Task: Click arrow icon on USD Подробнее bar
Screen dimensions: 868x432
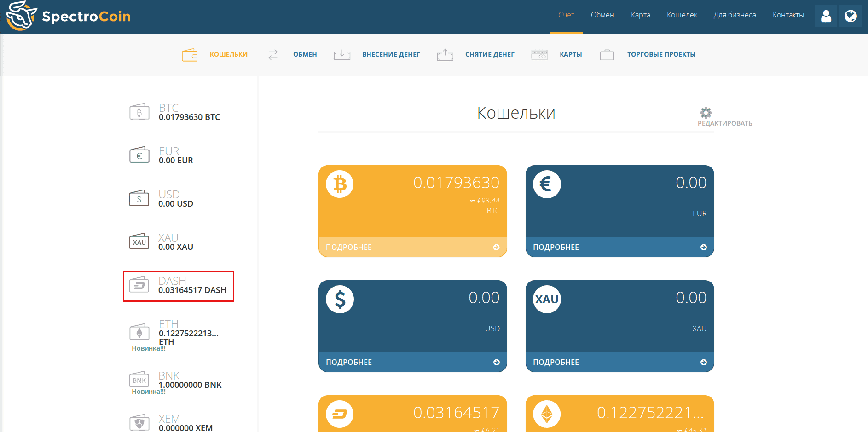Action: 496,362
